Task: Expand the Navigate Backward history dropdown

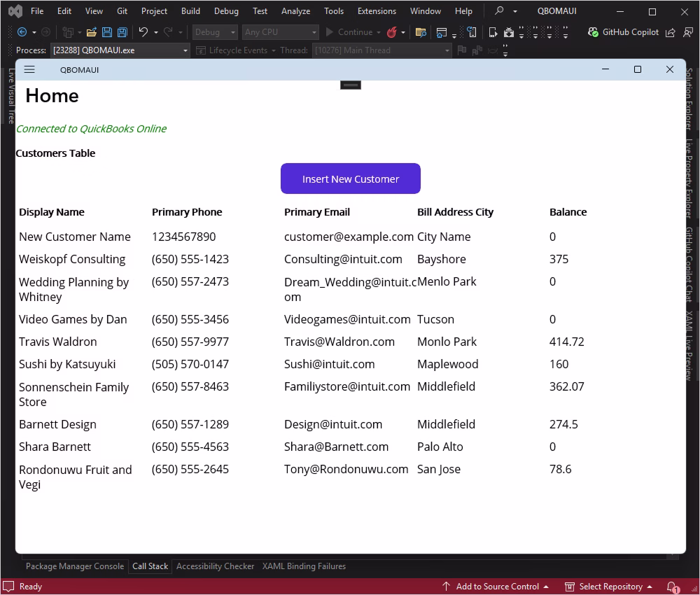Action: pos(34,32)
